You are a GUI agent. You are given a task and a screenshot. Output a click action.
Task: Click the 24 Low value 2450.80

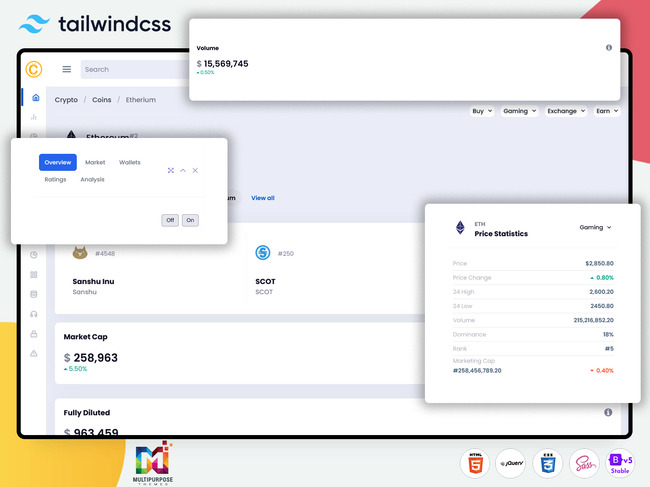click(602, 306)
